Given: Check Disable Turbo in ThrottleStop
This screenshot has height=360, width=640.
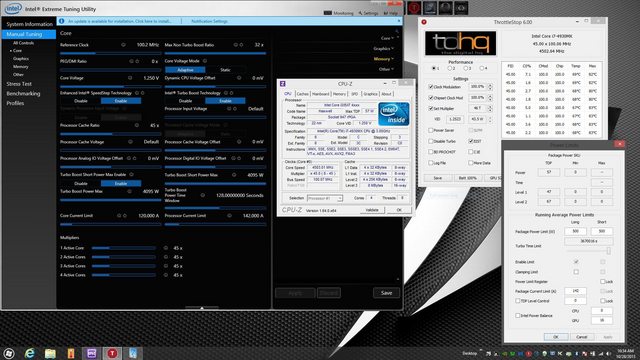Looking at the screenshot, I should (x=431, y=141).
